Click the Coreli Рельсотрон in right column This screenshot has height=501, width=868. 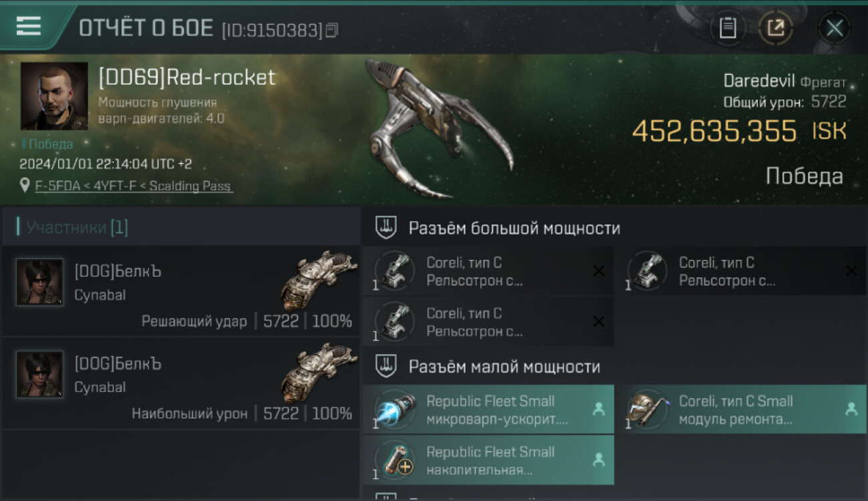(741, 271)
